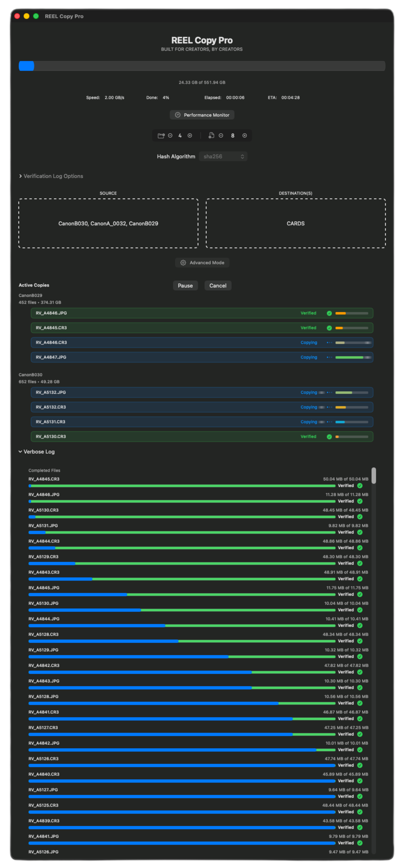Click the file concurrency icon
Image resolution: width=406 pixels, height=868 pixels.
(211, 135)
